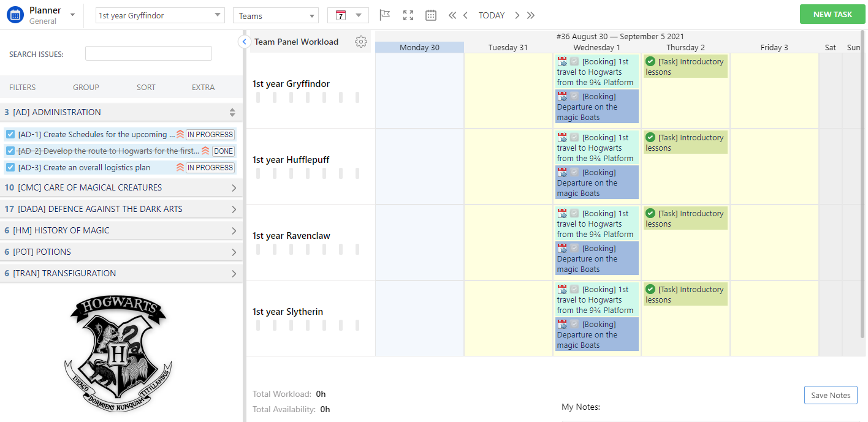Click the NEW TASK button

point(832,14)
